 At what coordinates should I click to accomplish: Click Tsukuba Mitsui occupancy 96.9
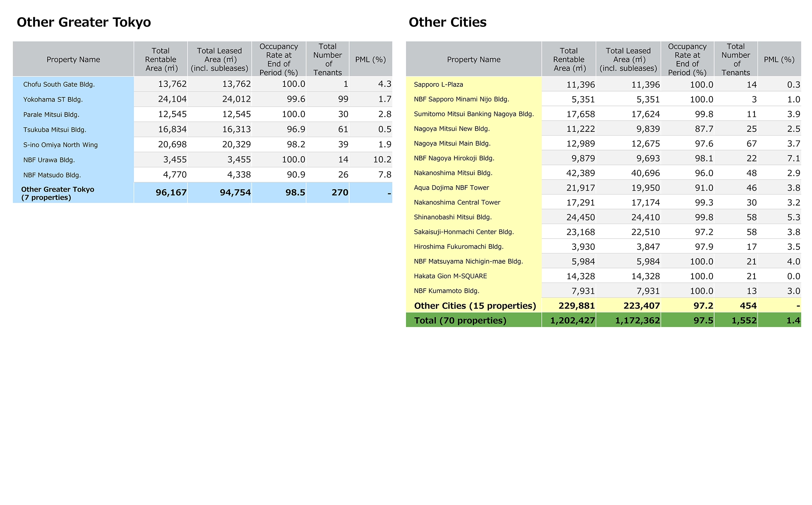pyautogui.click(x=296, y=129)
